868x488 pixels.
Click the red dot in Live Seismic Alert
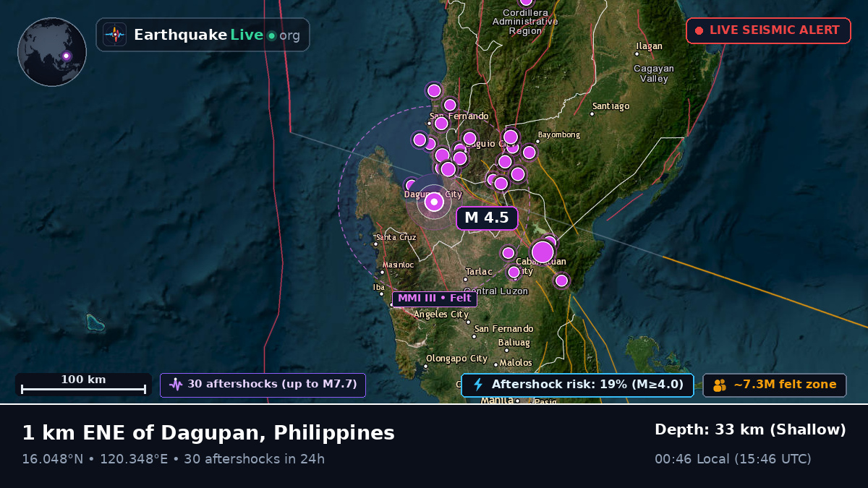(x=699, y=30)
